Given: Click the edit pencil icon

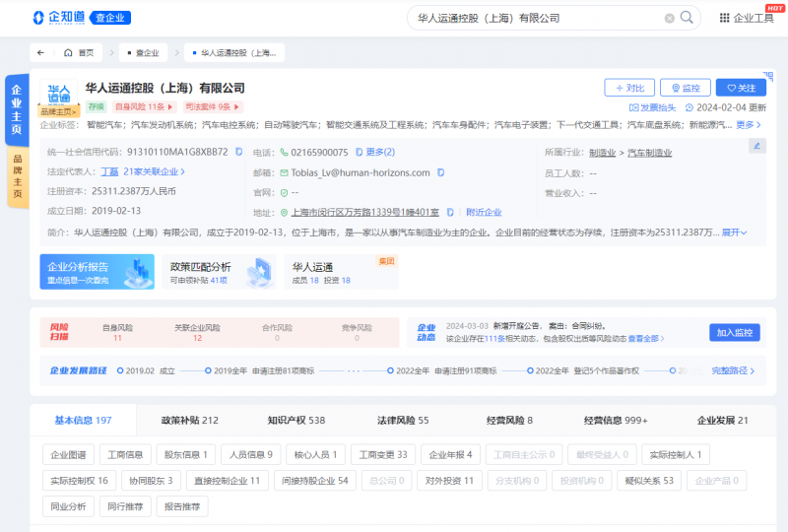Looking at the screenshot, I should tap(756, 146).
